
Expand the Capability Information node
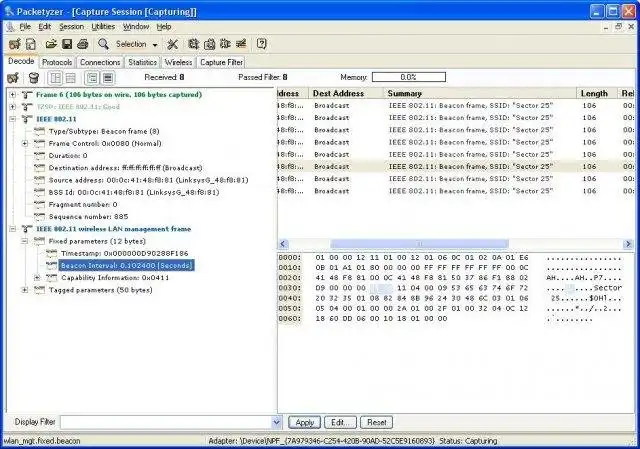coord(37,278)
